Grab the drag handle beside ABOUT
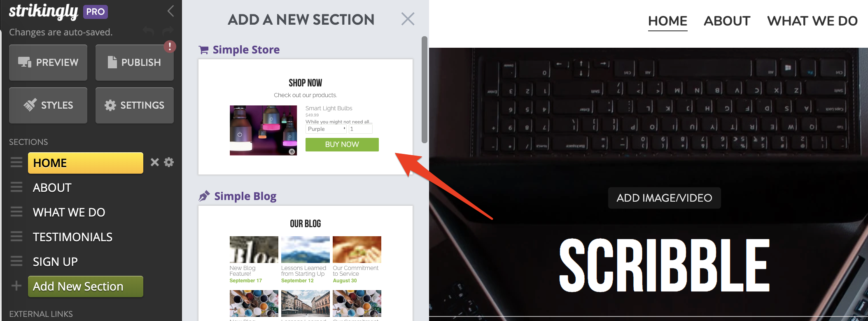Viewport: 868px width, 321px height. point(16,187)
